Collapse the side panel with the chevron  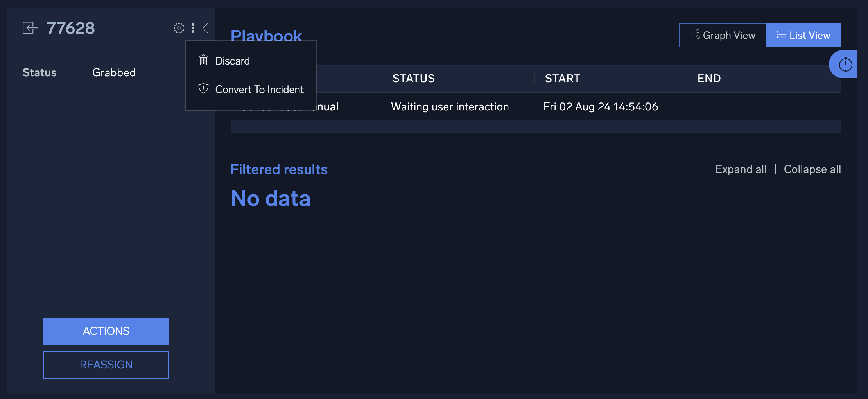point(205,28)
